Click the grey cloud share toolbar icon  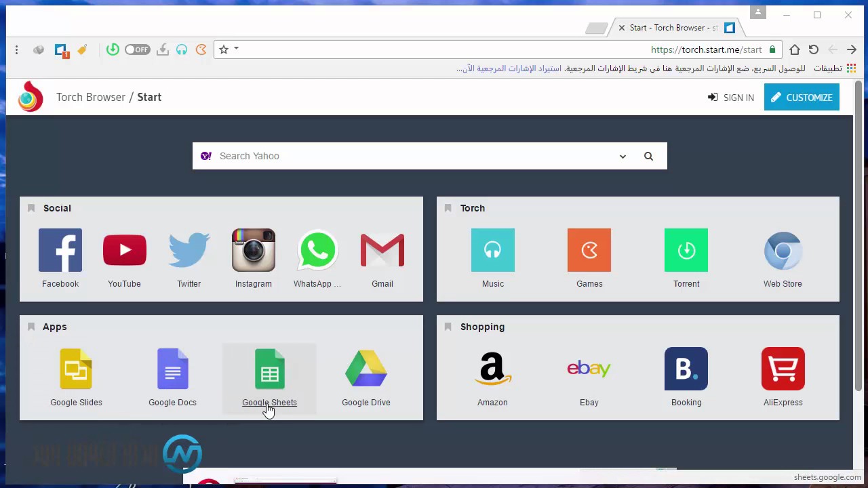pos(39,49)
